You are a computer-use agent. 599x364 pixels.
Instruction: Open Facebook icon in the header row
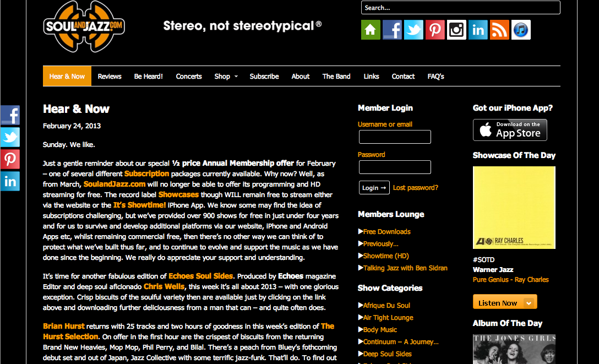click(392, 30)
